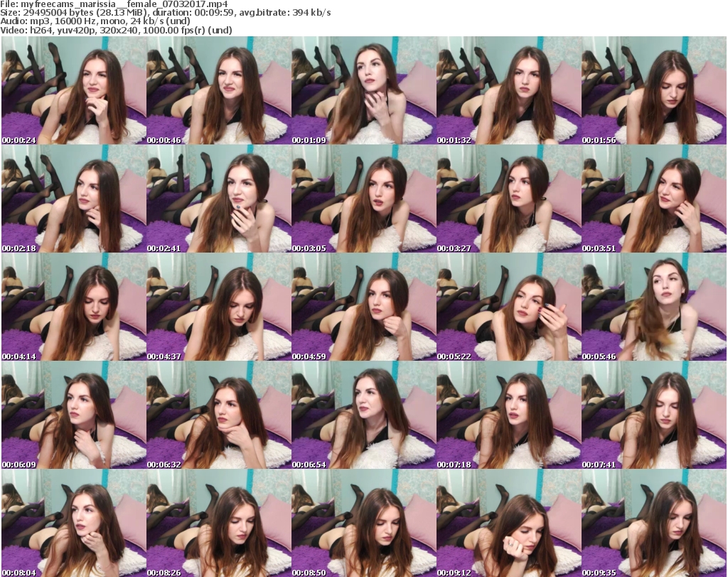This screenshot has height=577, width=728.
Task: Click the thumbnail stamped 00:08:04
Action: point(74,523)
